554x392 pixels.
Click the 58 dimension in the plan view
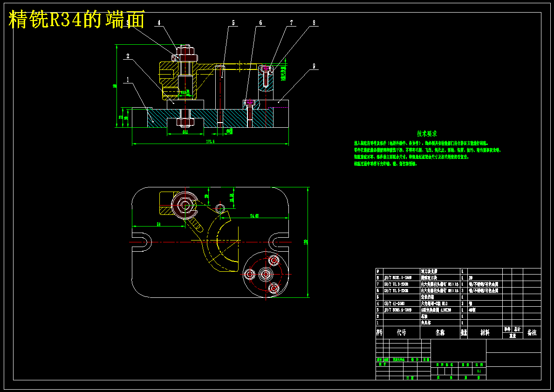click(x=158, y=224)
